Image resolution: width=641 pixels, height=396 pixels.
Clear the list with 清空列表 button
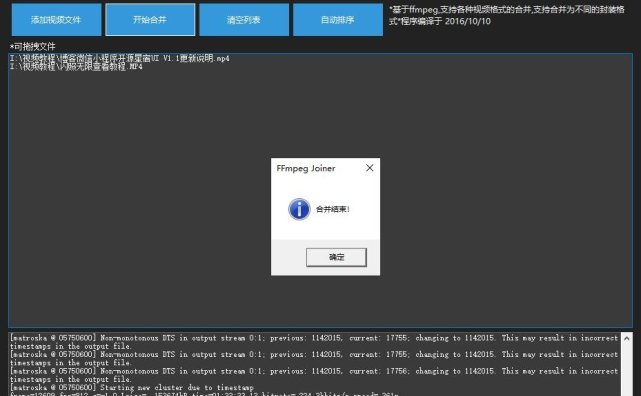(x=244, y=20)
